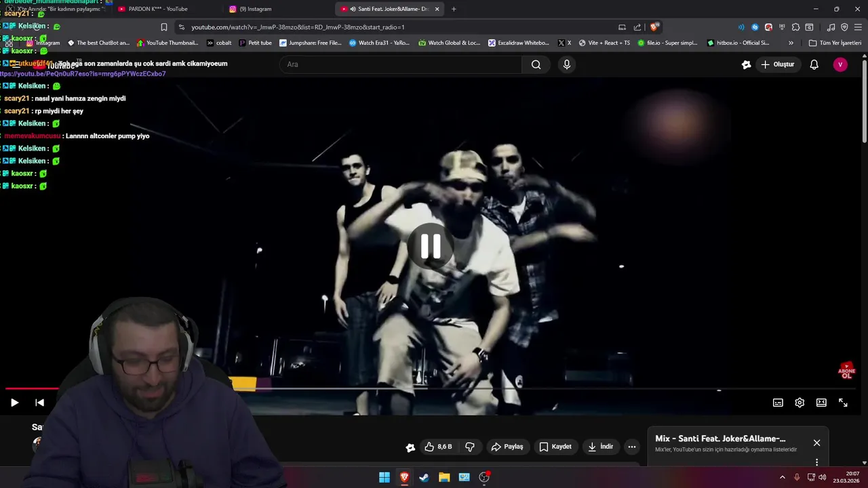The width and height of the screenshot is (868, 488).
Task: Click the Brave icon in the taskbar
Action: [x=404, y=477]
